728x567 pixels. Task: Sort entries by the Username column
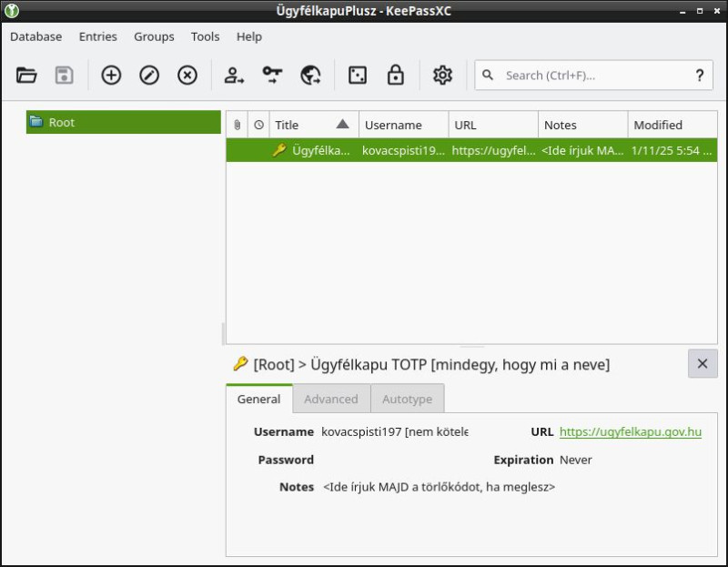pyautogui.click(x=403, y=125)
